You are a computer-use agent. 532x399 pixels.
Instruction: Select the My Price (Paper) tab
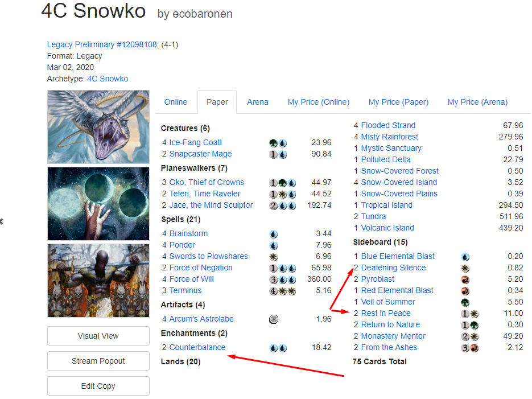(x=398, y=102)
